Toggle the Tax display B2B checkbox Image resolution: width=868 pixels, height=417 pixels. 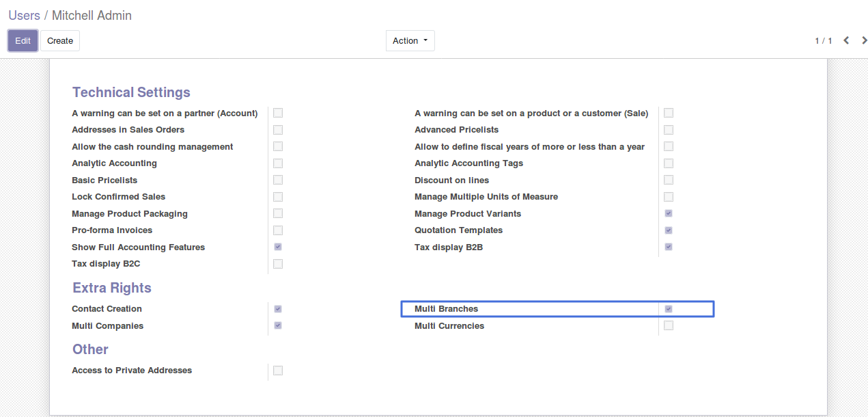tap(669, 247)
